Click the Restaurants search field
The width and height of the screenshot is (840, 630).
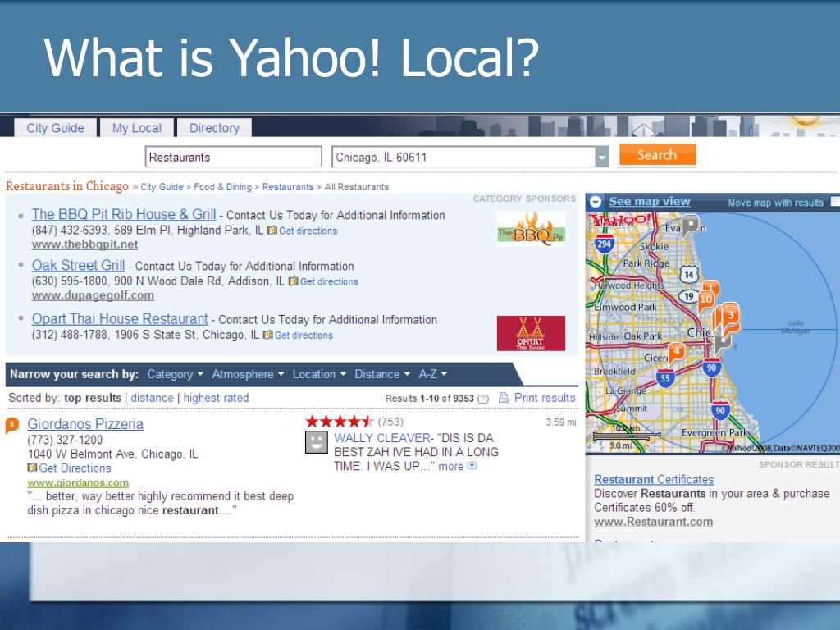[x=233, y=157]
